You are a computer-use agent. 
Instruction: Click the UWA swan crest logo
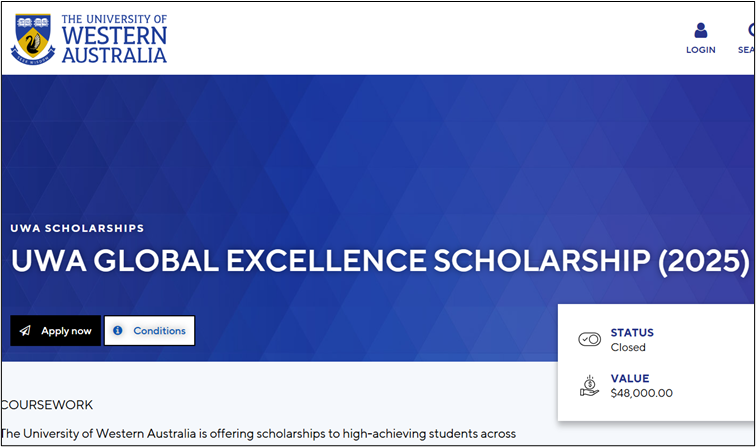tap(33, 40)
